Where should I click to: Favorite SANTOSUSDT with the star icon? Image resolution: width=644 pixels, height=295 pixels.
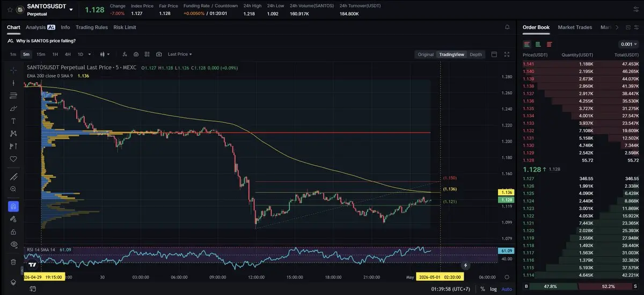[x=10, y=9]
